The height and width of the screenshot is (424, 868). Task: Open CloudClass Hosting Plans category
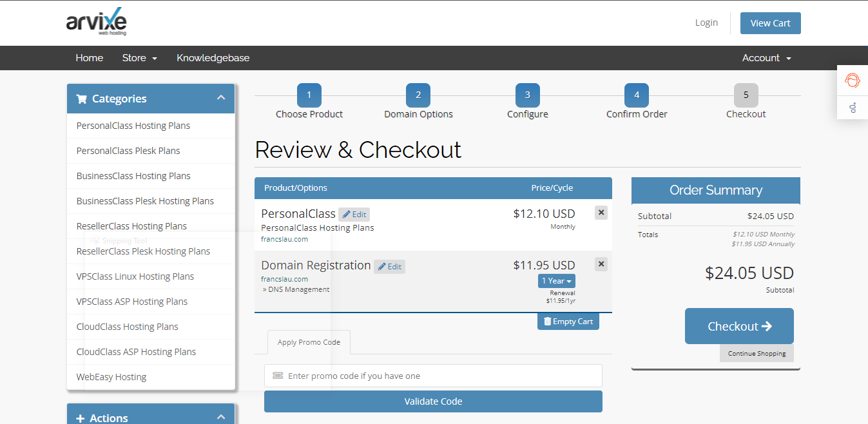pyautogui.click(x=151, y=327)
